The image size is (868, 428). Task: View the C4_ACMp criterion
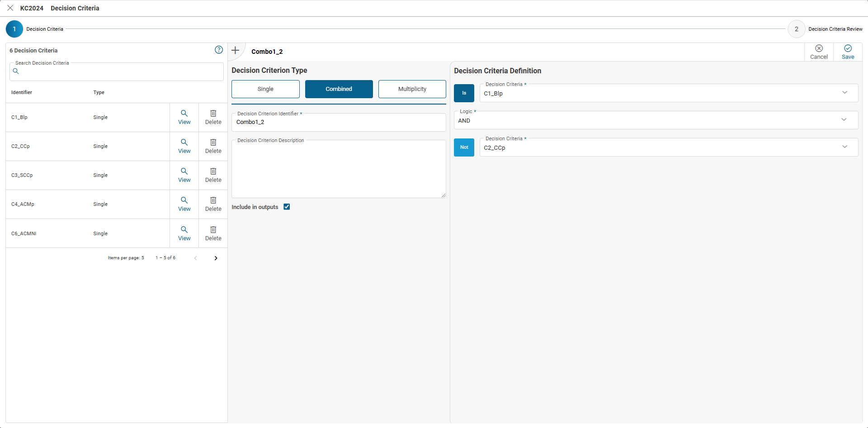(184, 204)
